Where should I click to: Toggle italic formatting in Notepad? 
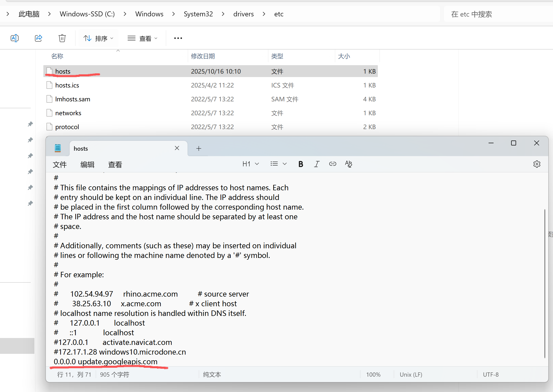click(x=317, y=164)
